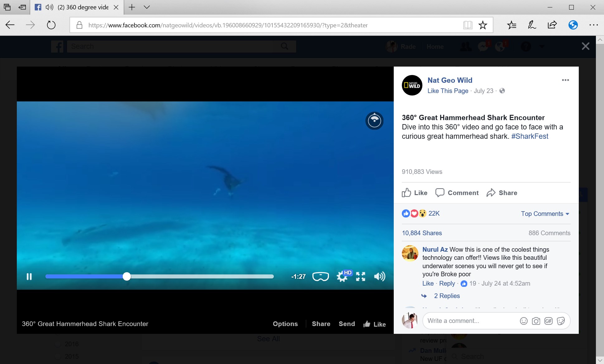Seek video using the progress bar
The image size is (604, 364).
click(x=159, y=277)
